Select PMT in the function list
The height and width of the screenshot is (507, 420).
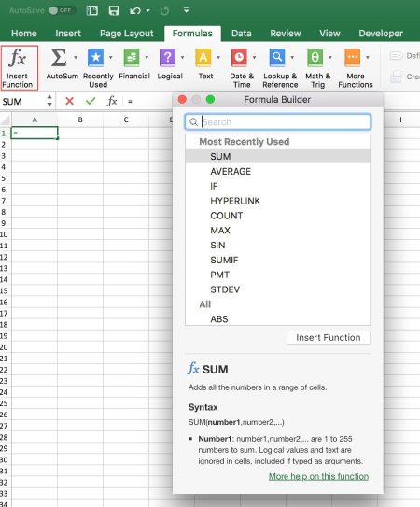278,275
